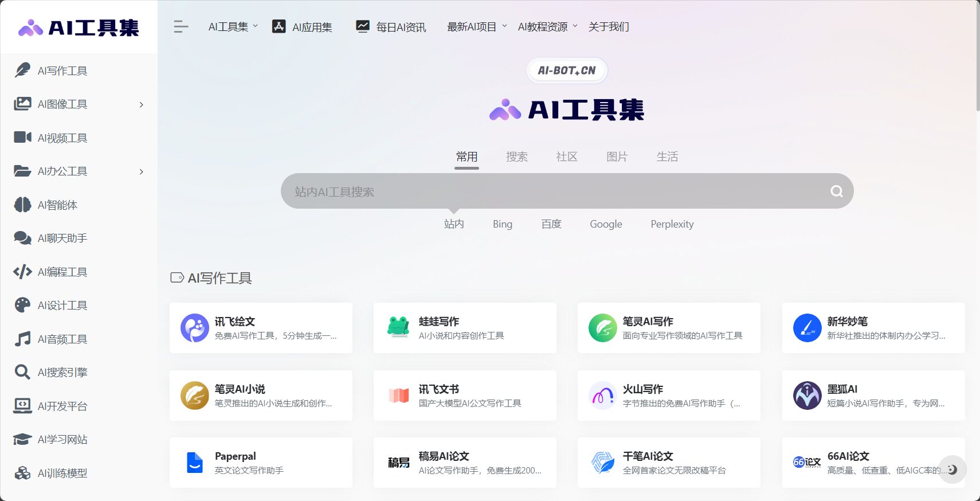The height and width of the screenshot is (501, 980).
Task: Open the 稿易AI论文 card title
Action: (444, 456)
